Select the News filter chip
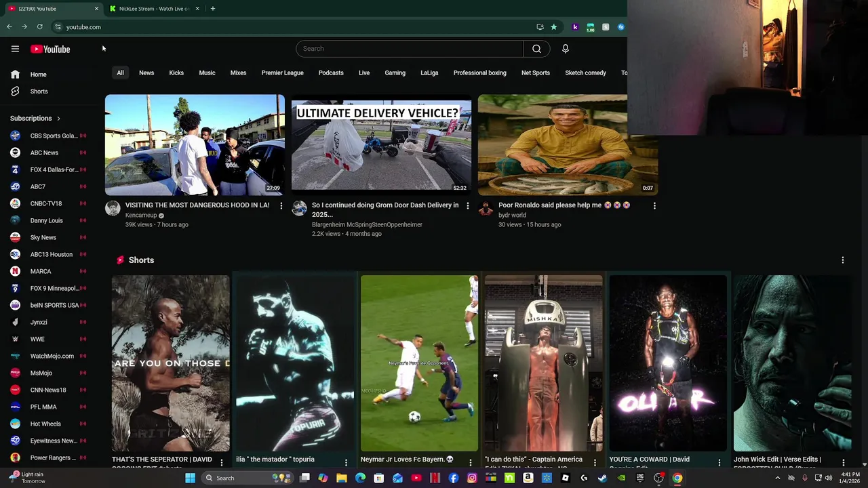Image resolution: width=868 pixels, height=488 pixels. tap(146, 73)
